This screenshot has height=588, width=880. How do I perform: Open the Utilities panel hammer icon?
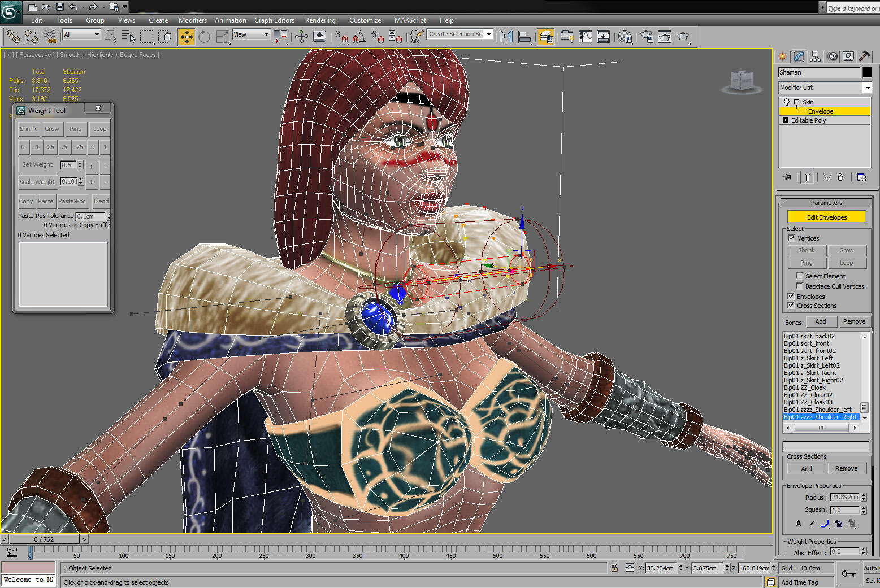tap(865, 56)
